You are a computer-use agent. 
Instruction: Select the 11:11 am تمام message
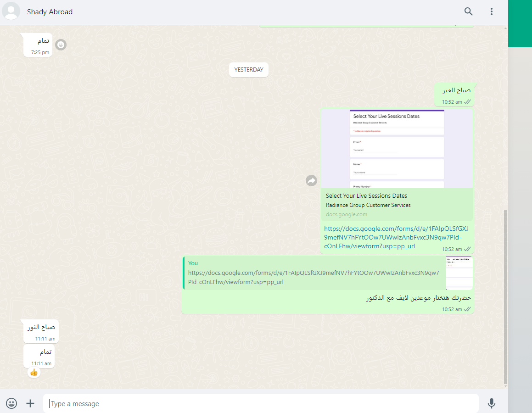click(x=39, y=356)
